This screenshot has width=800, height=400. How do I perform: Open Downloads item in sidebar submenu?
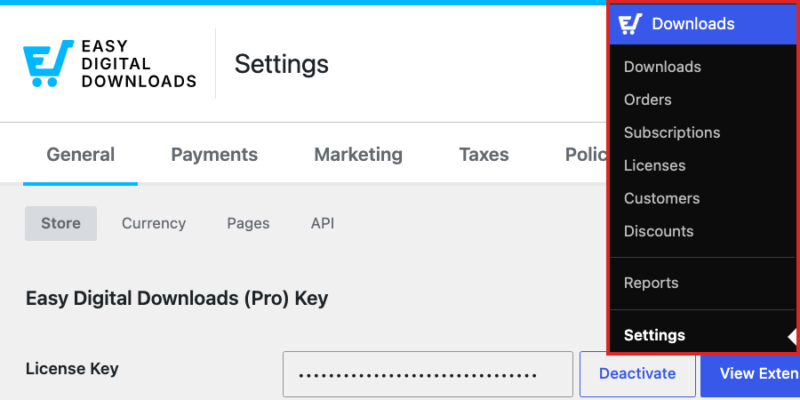coord(662,67)
